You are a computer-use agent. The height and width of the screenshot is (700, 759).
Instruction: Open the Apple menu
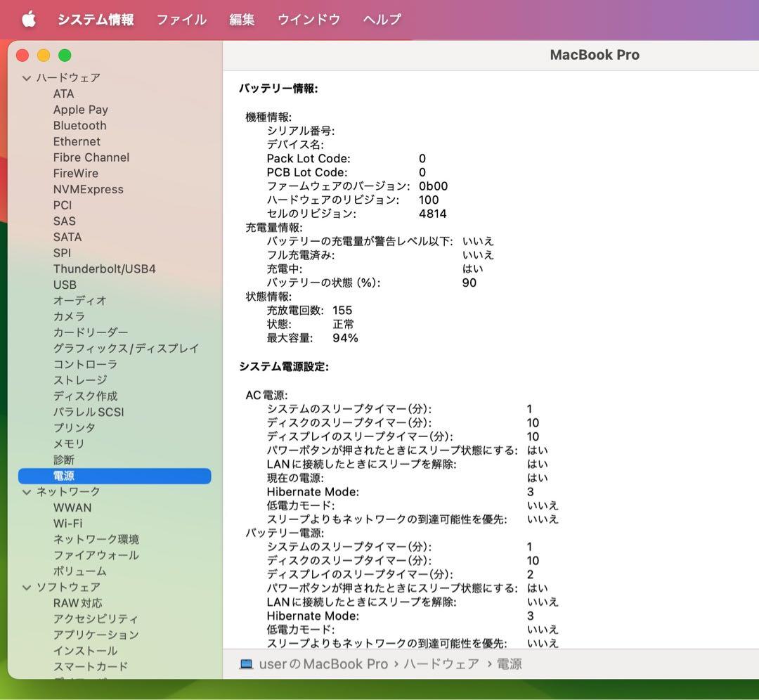coord(28,19)
